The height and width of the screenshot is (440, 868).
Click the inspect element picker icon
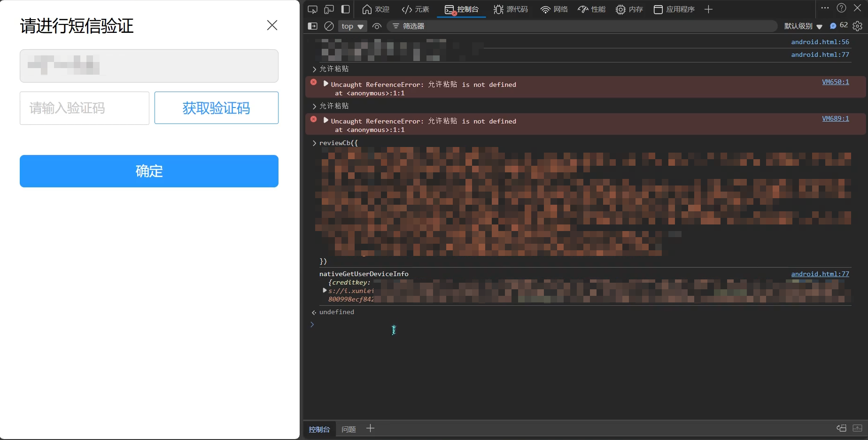[x=312, y=9]
